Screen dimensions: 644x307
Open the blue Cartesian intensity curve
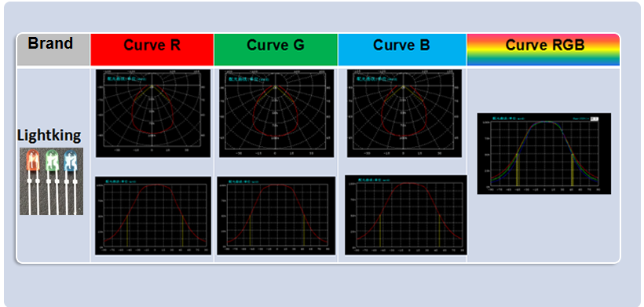pyautogui.click(x=406, y=215)
